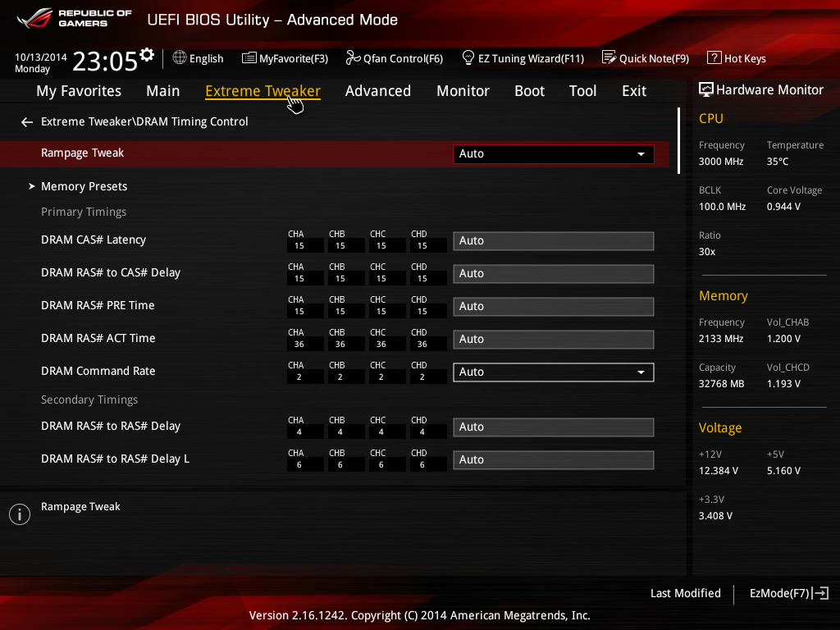Open the Exit tab
This screenshot has height=630, width=840.
[x=634, y=91]
